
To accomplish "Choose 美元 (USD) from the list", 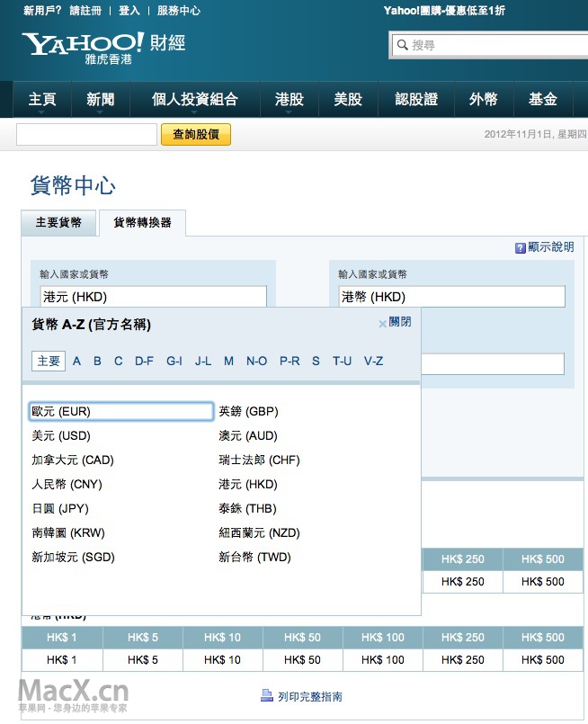I will pyautogui.click(x=61, y=435).
